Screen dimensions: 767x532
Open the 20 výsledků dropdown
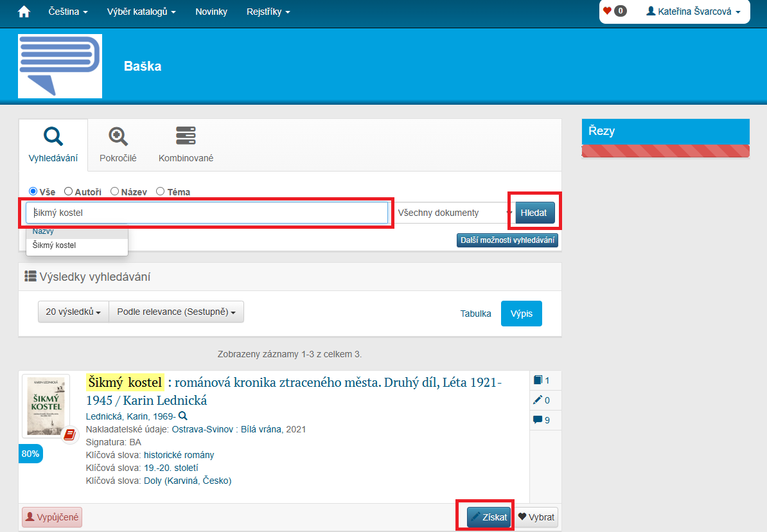(73, 312)
